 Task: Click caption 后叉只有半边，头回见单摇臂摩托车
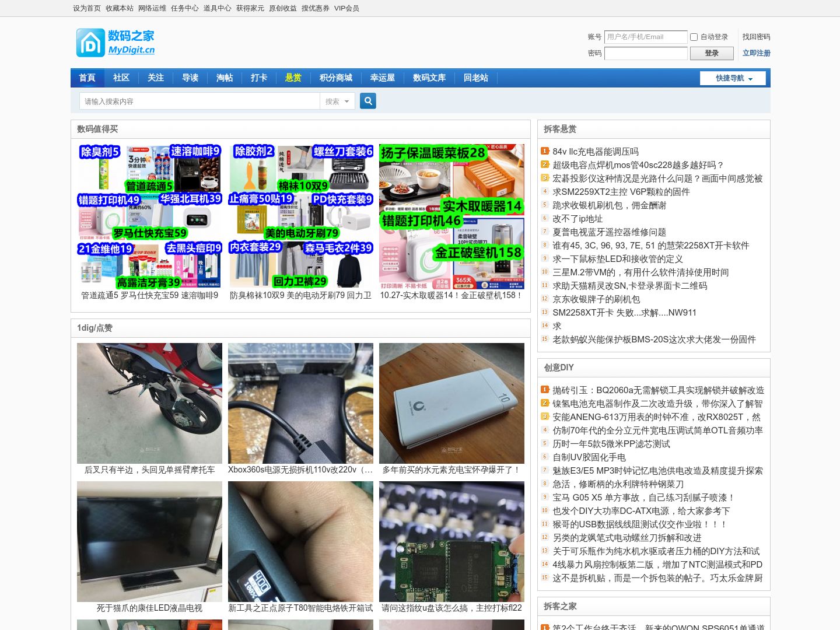(149, 470)
